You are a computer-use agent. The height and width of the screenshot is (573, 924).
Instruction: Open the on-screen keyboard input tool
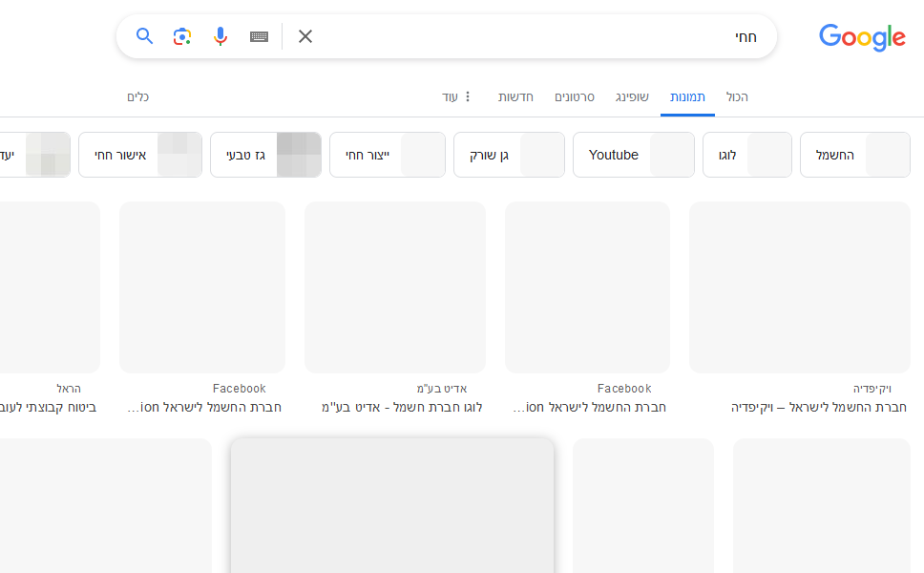(x=259, y=37)
